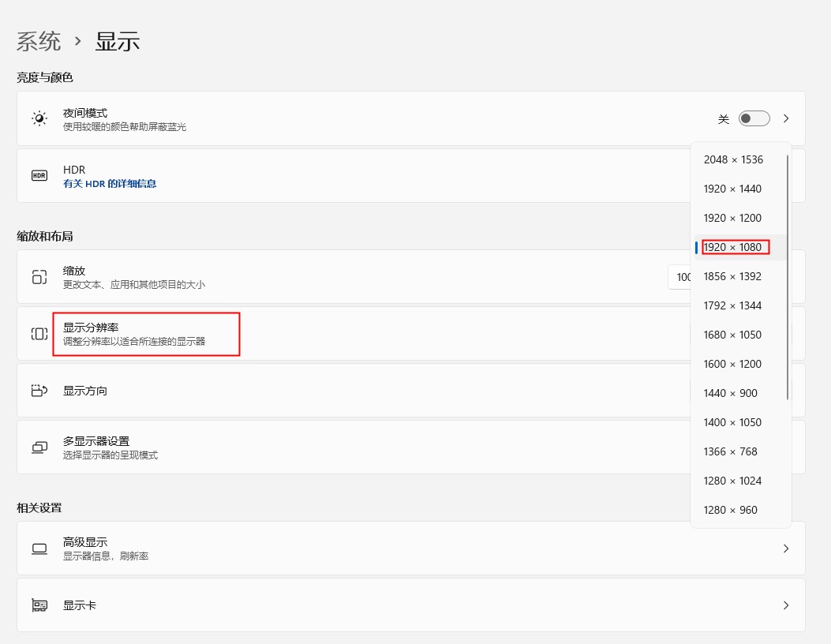Click the scaling icon beside 缩放
This screenshot has width=831, height=644.
pyautogui.click(x=39, y=277)
